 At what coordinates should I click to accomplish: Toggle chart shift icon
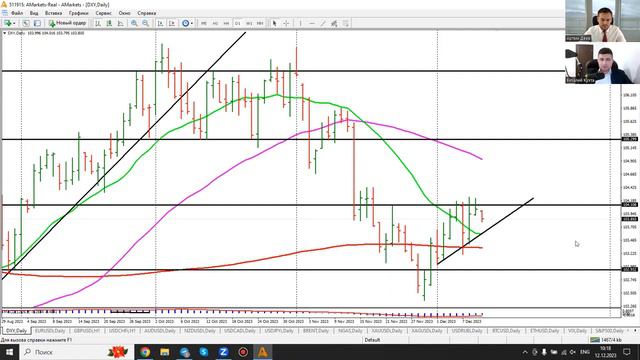click(172, 23)
